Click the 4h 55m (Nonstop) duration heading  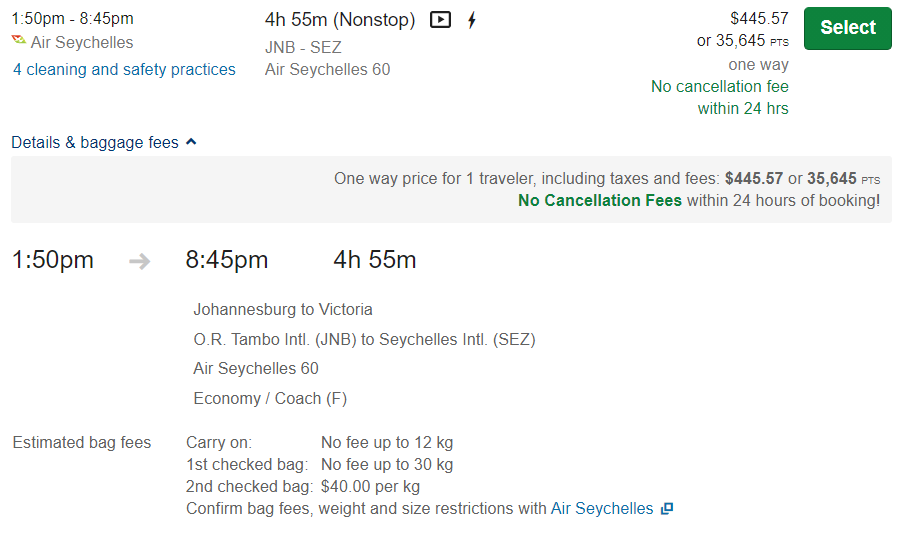[x=340, y=20]
